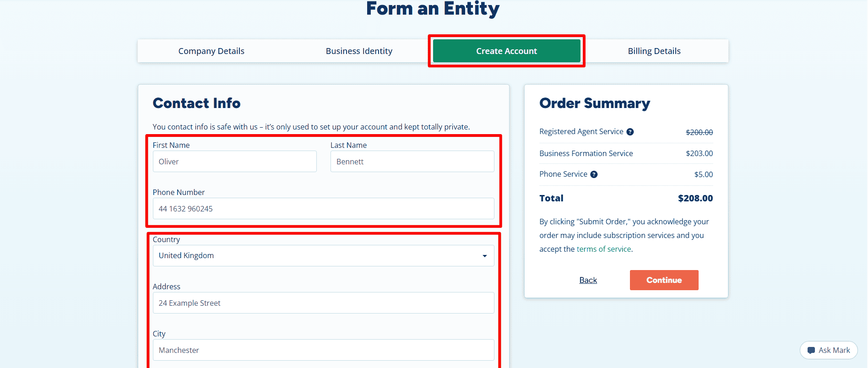Screen dimensions: 868x368
Task: Focus the Phone Number input field
Action: (323, 209)
